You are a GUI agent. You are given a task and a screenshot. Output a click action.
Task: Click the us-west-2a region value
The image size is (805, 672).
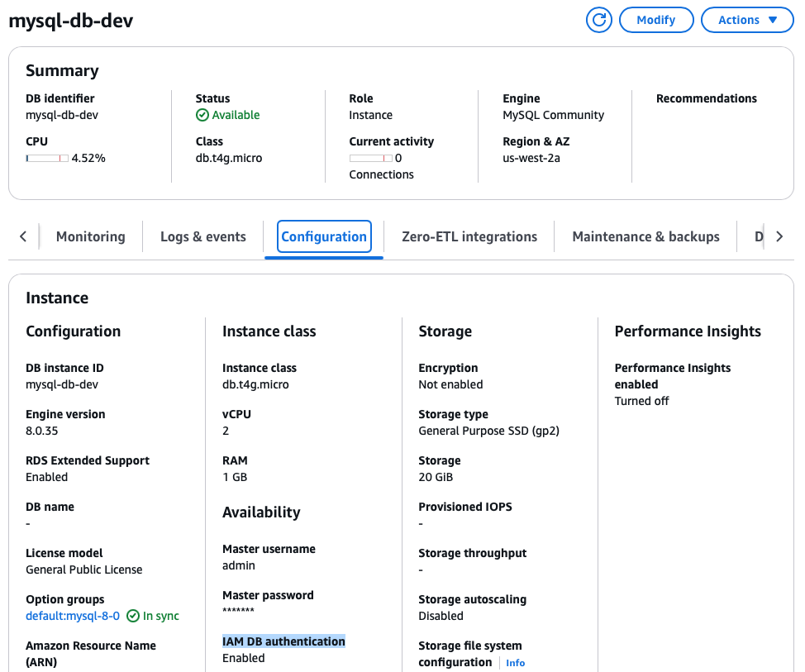pyautogui.click(x=531, y=158)
